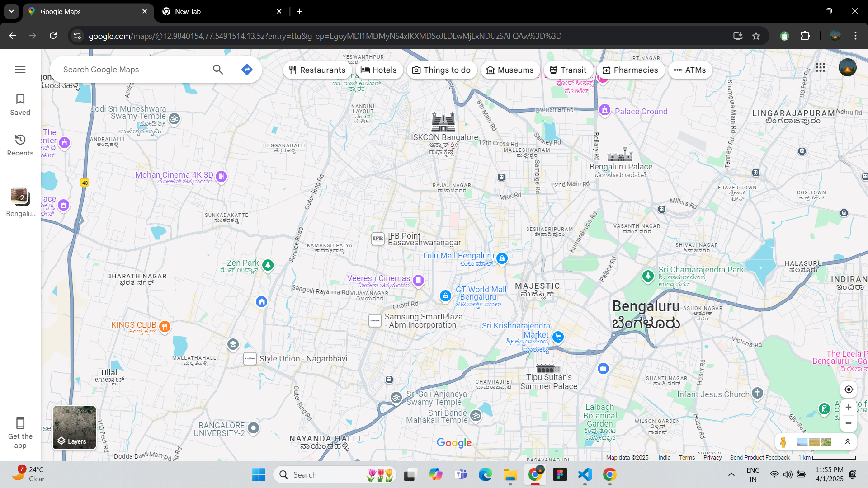Click the address bar URL

325,36
